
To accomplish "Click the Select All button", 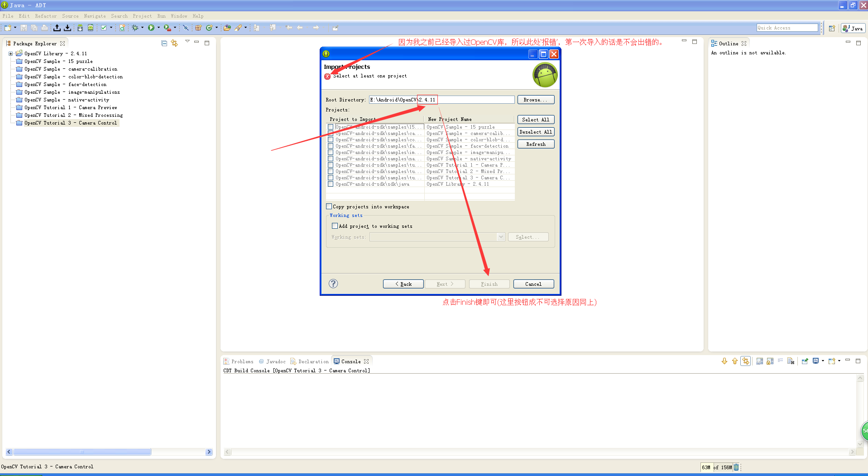I will click(536, 120).
